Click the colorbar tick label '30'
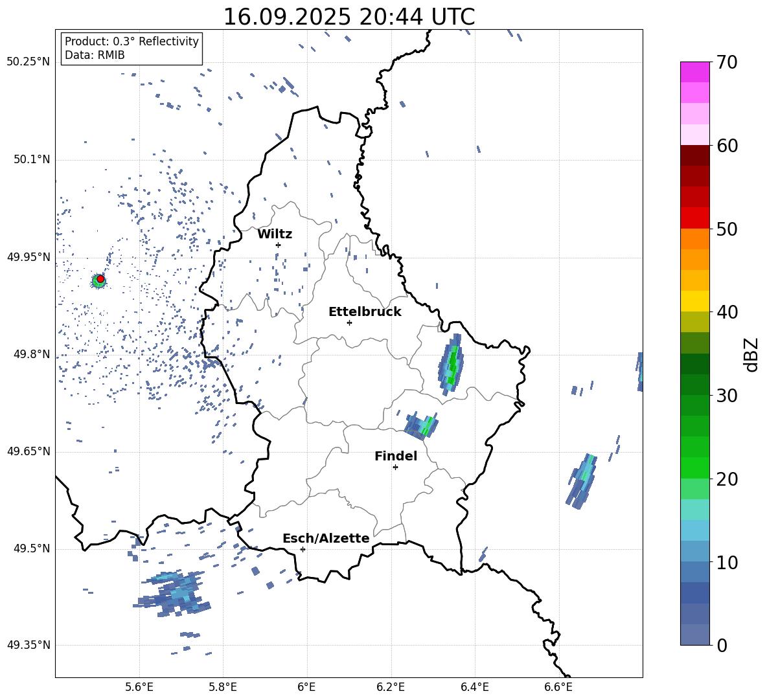 [x=727, y=396]
